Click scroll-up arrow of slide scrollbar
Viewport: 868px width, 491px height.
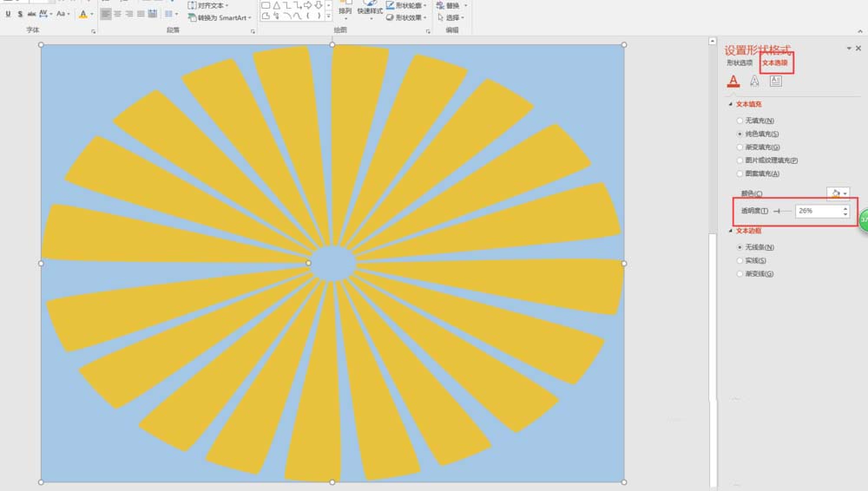coord(713,42)
